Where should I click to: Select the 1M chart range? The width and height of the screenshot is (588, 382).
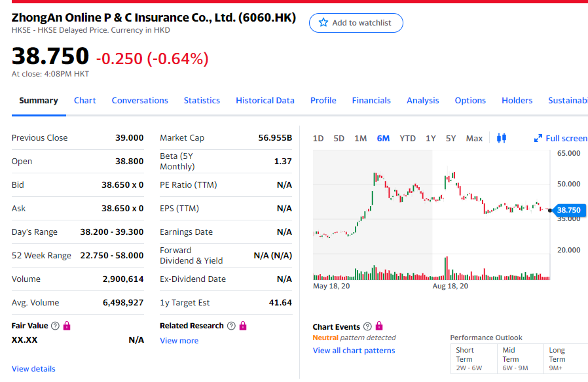pyautogui.click(x=360, y=138)
